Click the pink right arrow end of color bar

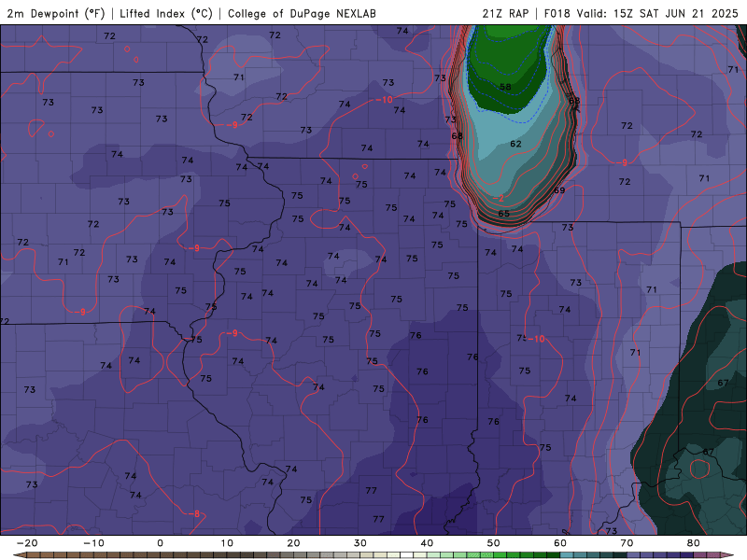727,555
